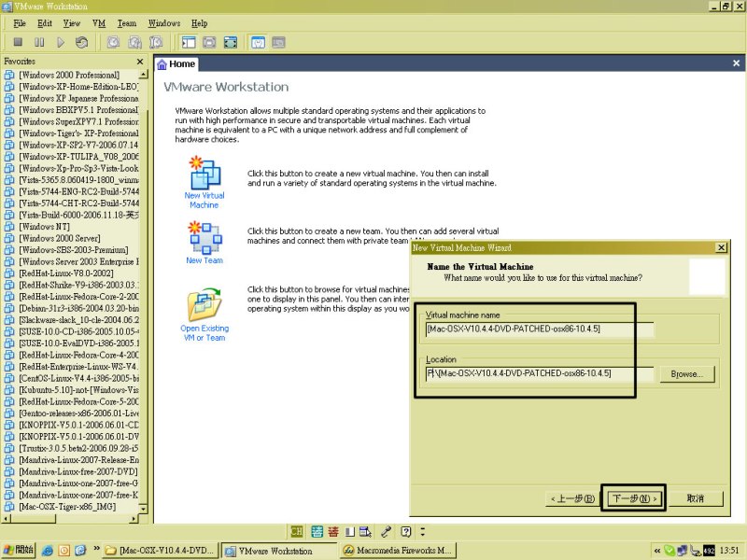Click the Console view toolbar icon
This screenshot has height=560, width=747.
pos(278,42)
